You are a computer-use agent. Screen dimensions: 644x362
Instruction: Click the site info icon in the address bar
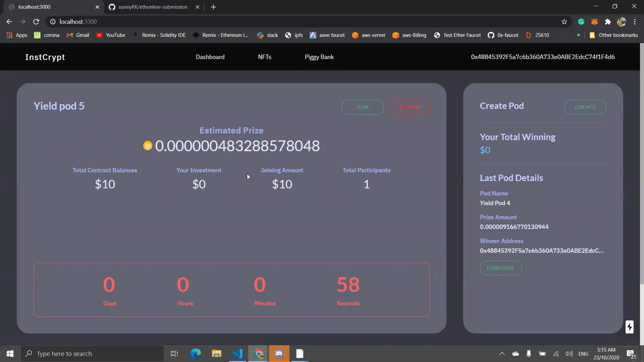(x=52, y=22)
